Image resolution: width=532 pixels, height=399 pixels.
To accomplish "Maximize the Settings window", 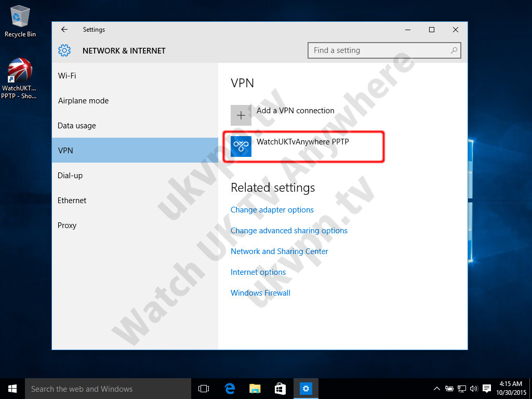I will (432, 30).
